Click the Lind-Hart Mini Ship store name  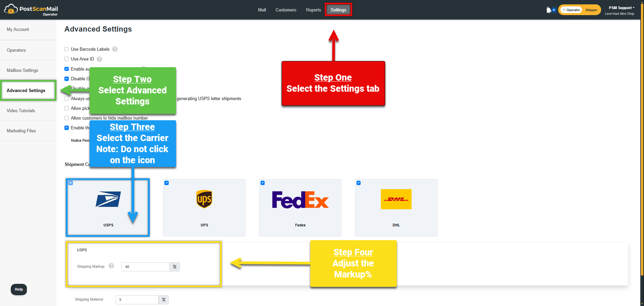tap(619, 14)
